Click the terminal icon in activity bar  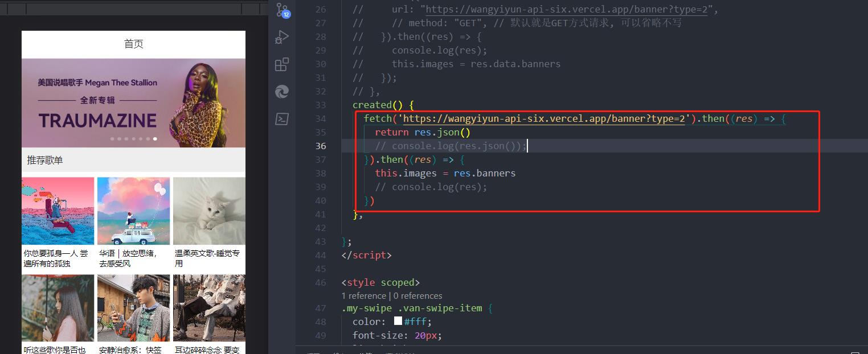click(x=282, y=119)
